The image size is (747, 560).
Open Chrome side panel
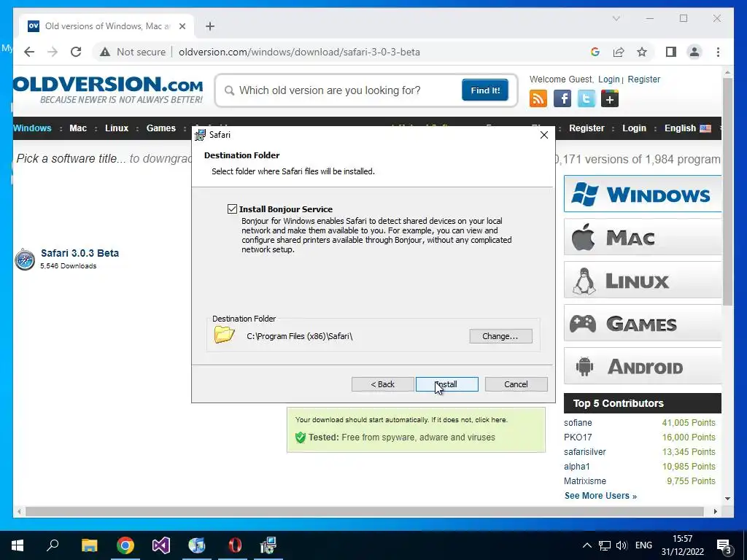(671, 52)
